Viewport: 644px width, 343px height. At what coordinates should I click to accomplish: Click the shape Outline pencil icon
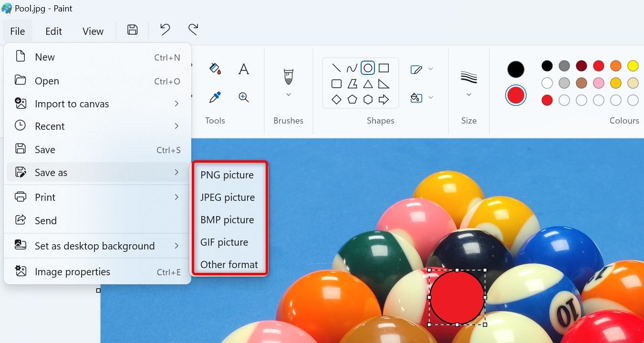[x=416, y=70]
